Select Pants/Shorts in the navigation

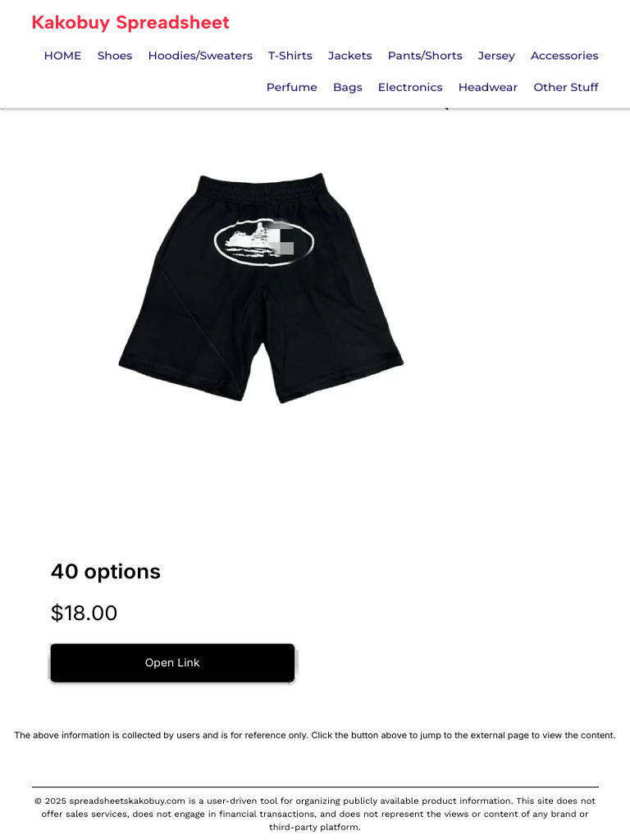(x=425, y=56)
